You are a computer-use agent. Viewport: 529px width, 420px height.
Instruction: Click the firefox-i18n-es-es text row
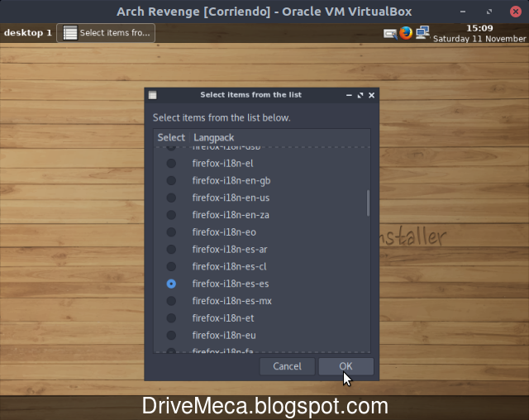231,284
